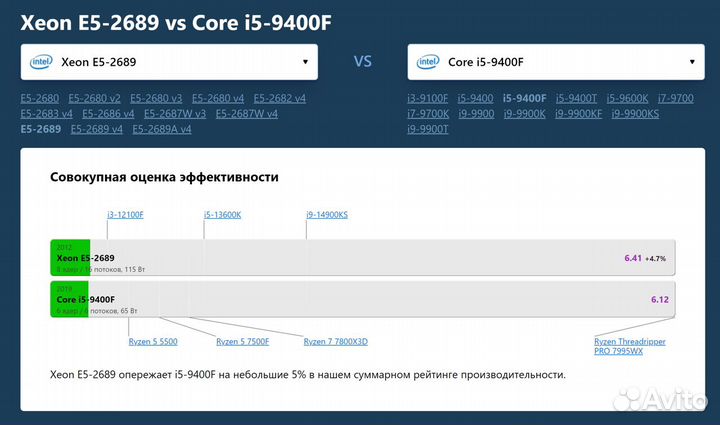Click the 6.41 score value
This screenshot has height=425, width=720.
(633, 258)
